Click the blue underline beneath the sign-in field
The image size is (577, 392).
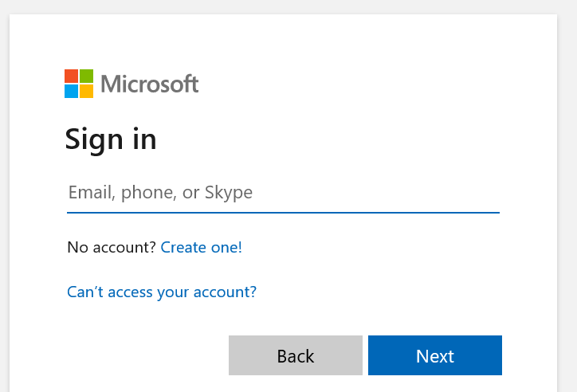283,213
